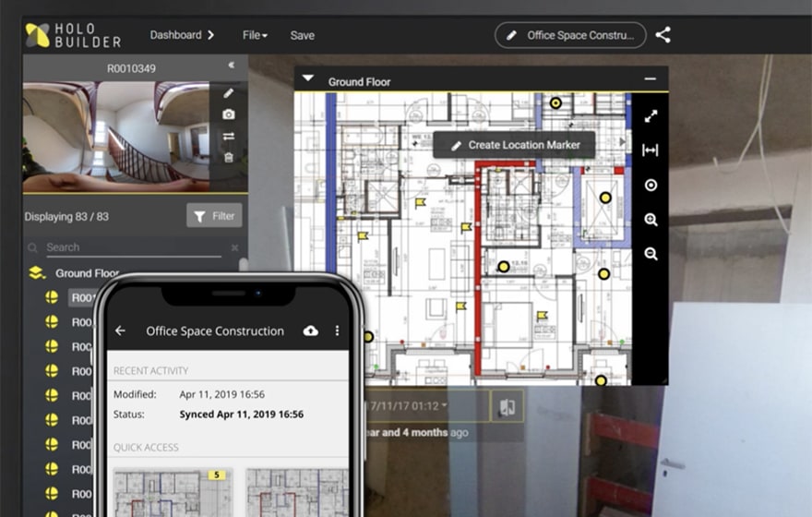
Task: Minimize the Ground Floor plan panel
Action: pyautogui.click(x=650, y=78)
